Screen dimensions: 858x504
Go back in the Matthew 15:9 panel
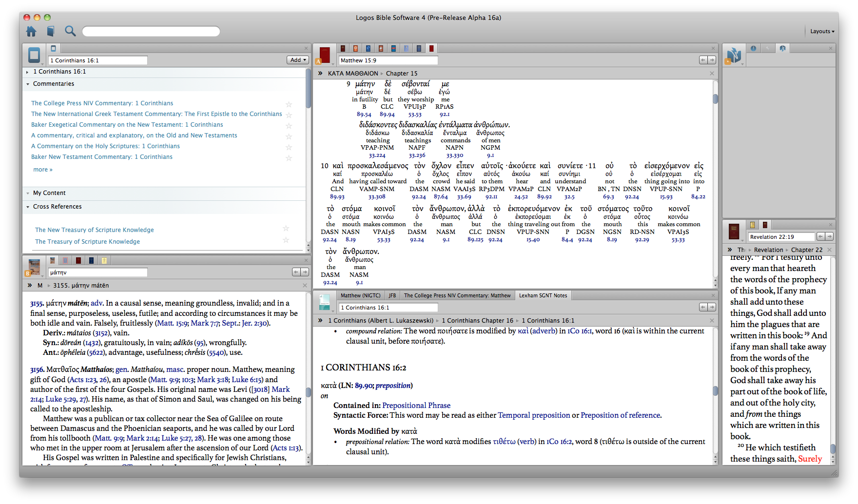[703, 60]
